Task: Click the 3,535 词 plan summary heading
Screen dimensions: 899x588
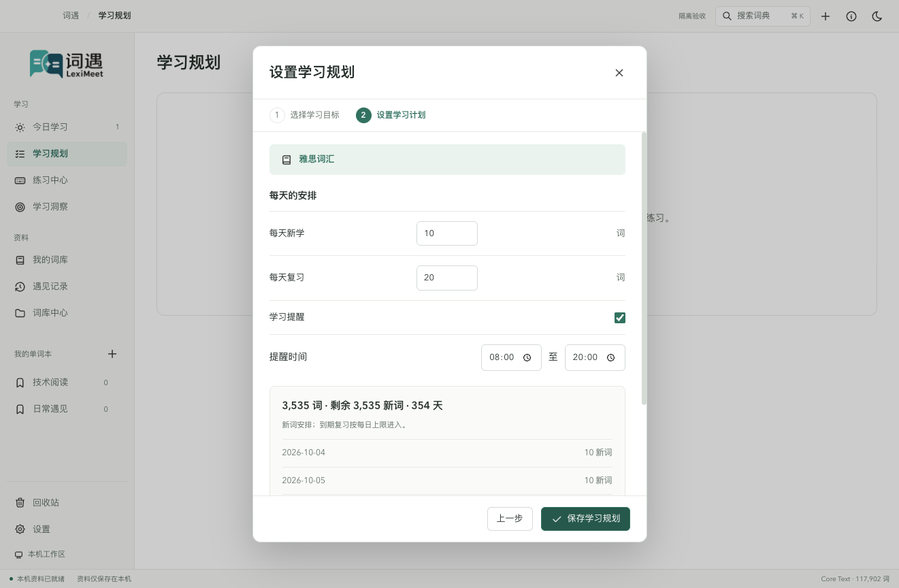Action: coord(363,406)
